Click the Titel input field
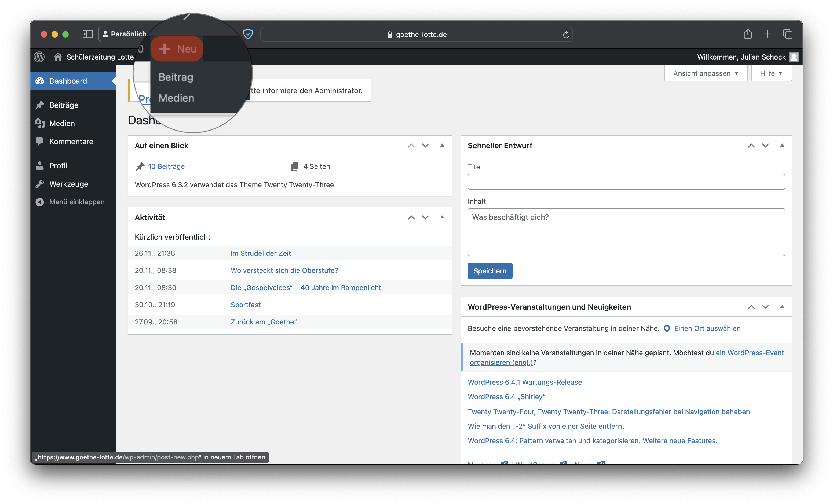 pos(626,182)
